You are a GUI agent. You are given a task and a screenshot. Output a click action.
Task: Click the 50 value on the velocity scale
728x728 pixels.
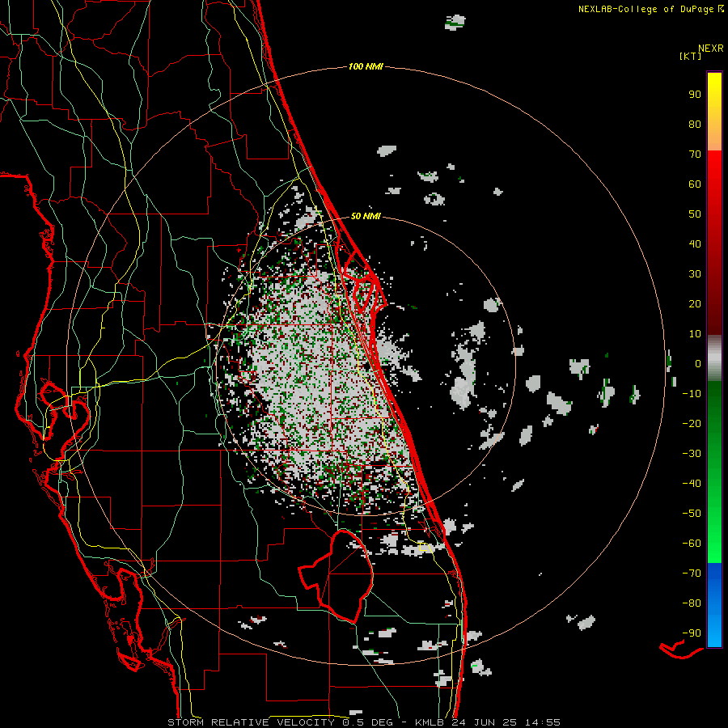coord(695,214)
